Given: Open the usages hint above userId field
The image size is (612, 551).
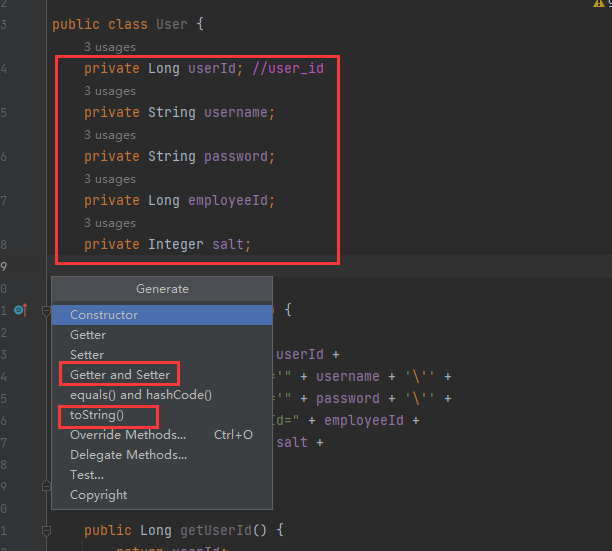Looking at the screenshot, I should click(110, 47).
